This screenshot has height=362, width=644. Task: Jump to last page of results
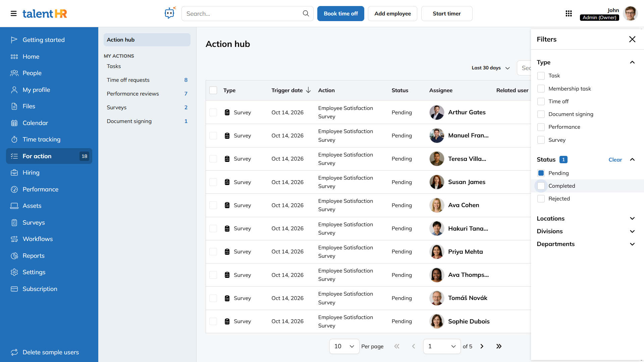point(499,346)
